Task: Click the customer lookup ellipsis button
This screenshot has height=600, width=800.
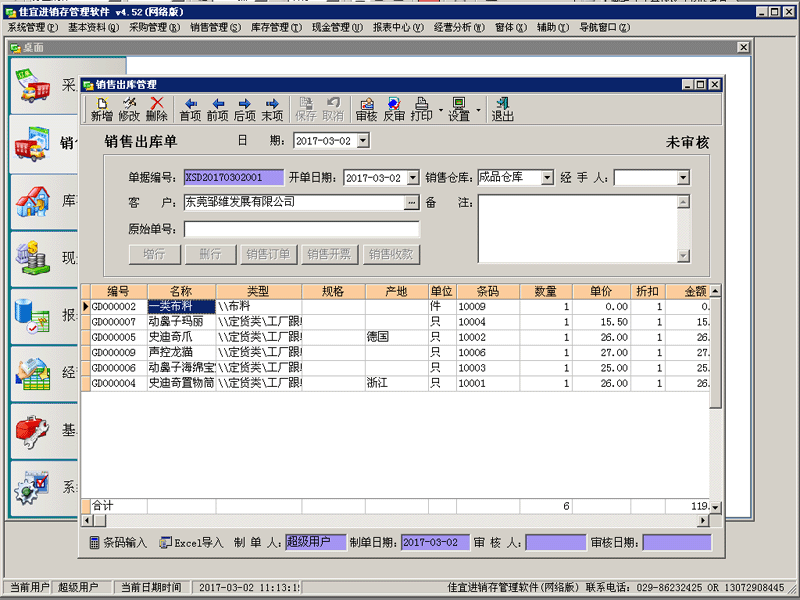Action: pos(411,203)
